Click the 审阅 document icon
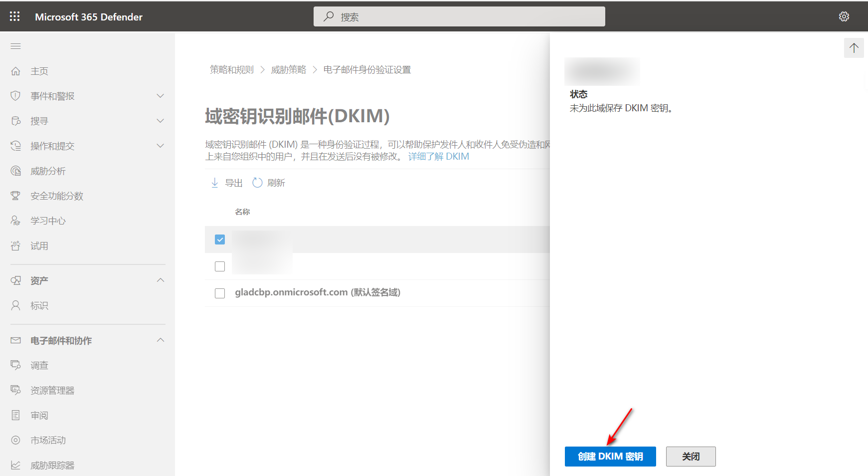Viewport: 868px width, 476px height. (15, 415)
